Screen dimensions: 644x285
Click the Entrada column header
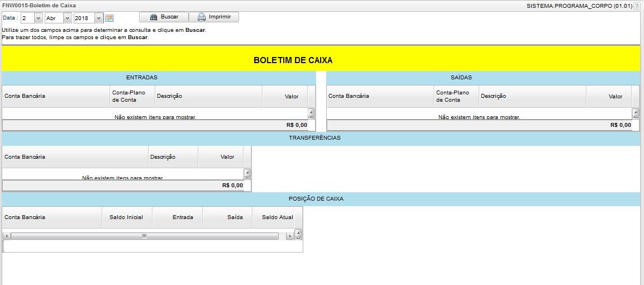tap(178, 217)
